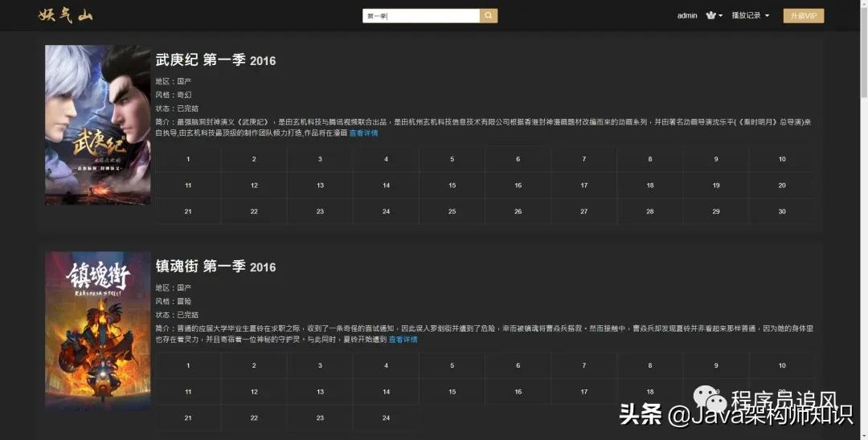The width and height of the screenshot is (868, 440).
Task: Open 查看详情 link for 镇魂街
Action: (x=403, y=340)
